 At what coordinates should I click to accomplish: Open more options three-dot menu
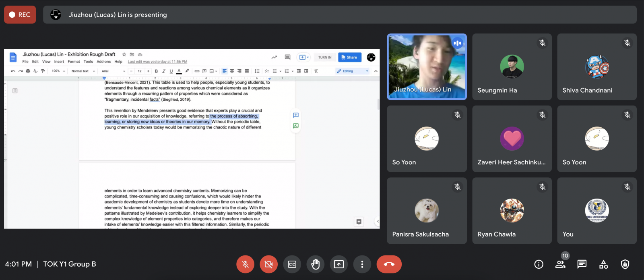[x=362, y=264]
